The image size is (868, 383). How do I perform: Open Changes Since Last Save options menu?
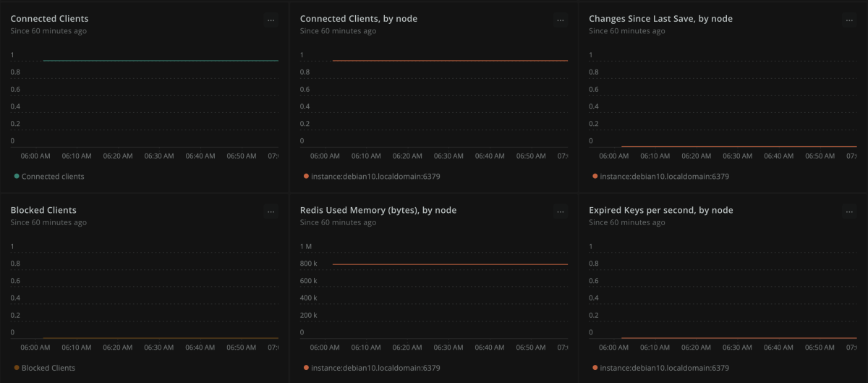tap(849, 20)
